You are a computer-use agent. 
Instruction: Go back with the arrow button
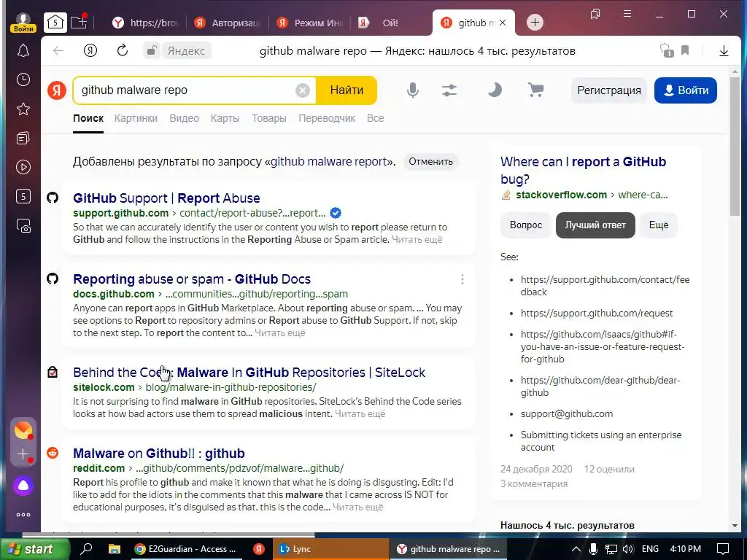(x=58, y=50)
